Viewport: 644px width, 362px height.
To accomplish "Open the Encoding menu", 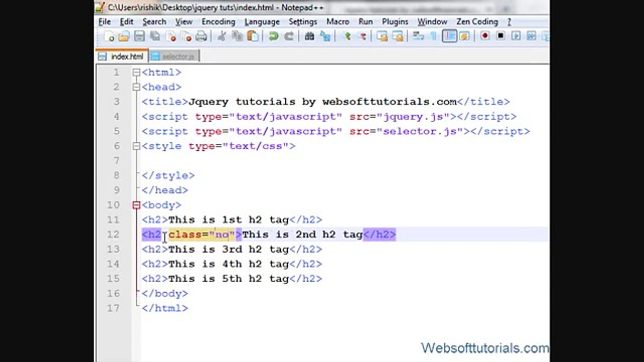I will coord(218,22).
